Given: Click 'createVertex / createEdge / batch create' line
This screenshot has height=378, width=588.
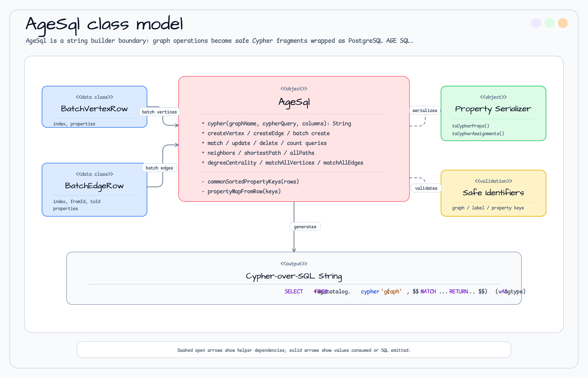Looking at the screenshot, I should [265, 133].
